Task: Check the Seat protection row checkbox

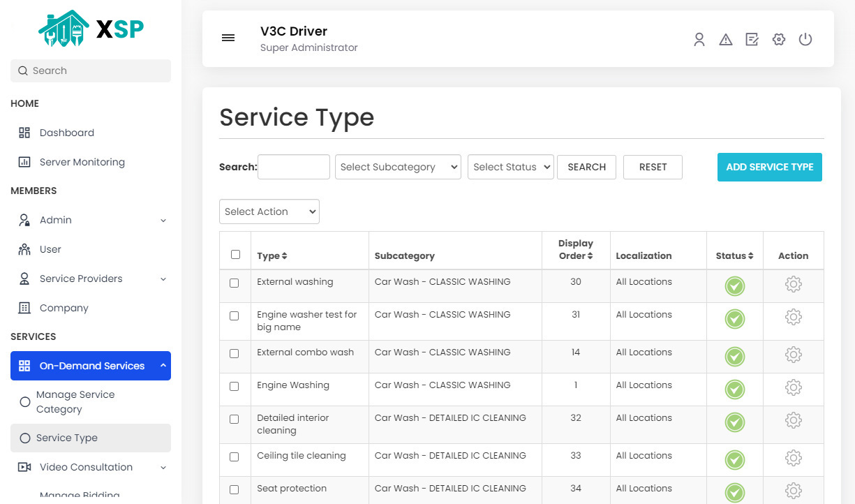Action: tap(235, 489)
